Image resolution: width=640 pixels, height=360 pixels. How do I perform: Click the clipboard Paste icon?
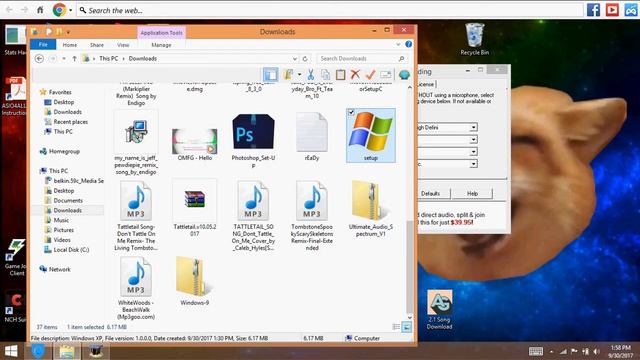click(x=340, y=74)
